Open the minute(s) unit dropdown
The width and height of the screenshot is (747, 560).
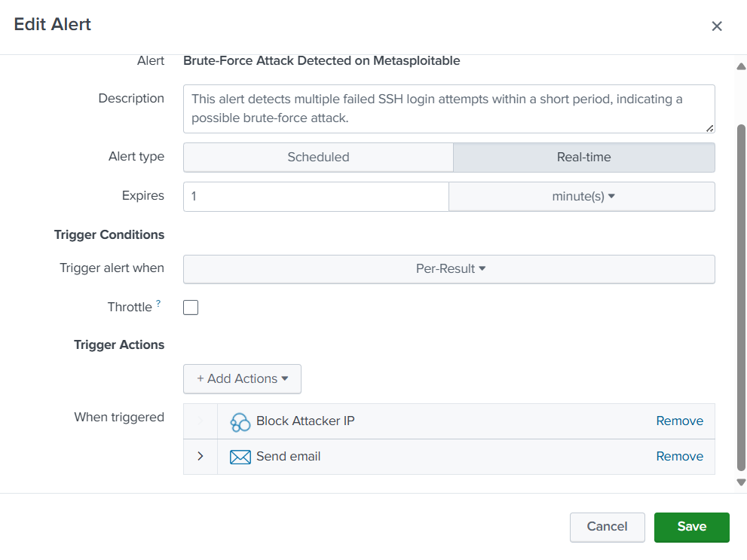click(x=582, y=196)
